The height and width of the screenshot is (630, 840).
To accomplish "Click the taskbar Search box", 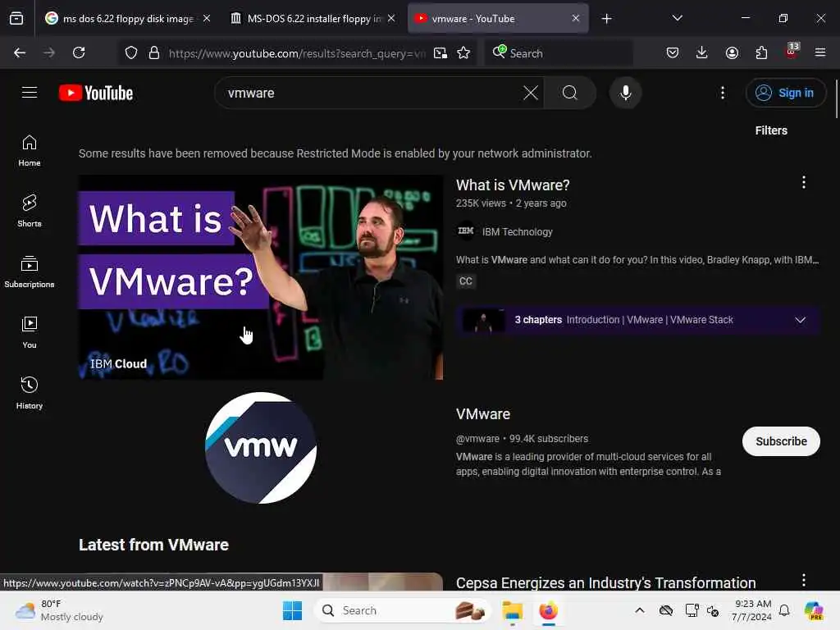I will pos(402,610).
